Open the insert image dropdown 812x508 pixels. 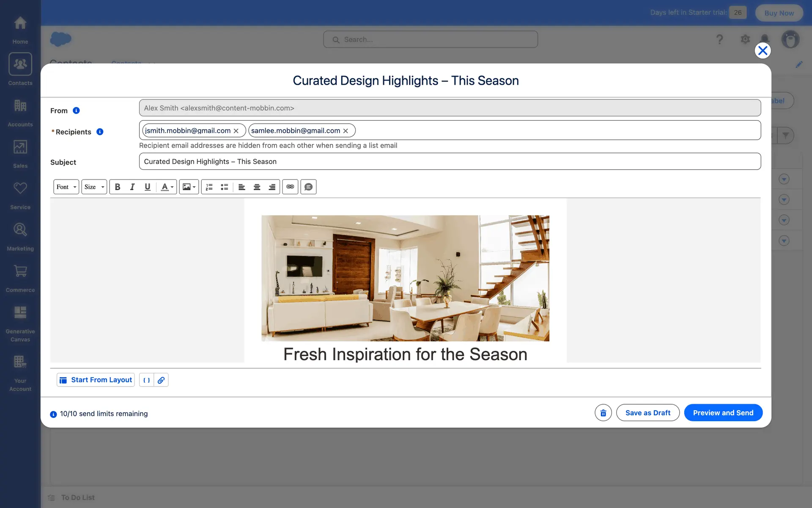point(189,187)
